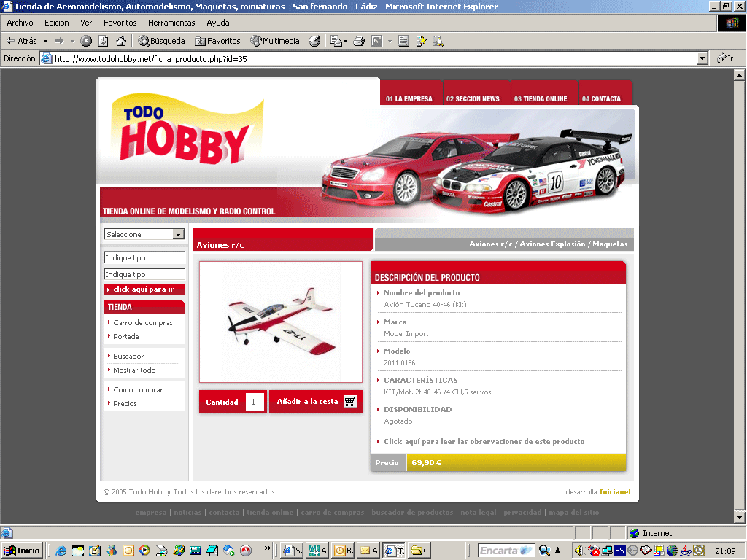This screenshot has width=747, height=560.
Task: Open the Carro de compras link
Action: point(143,322)
